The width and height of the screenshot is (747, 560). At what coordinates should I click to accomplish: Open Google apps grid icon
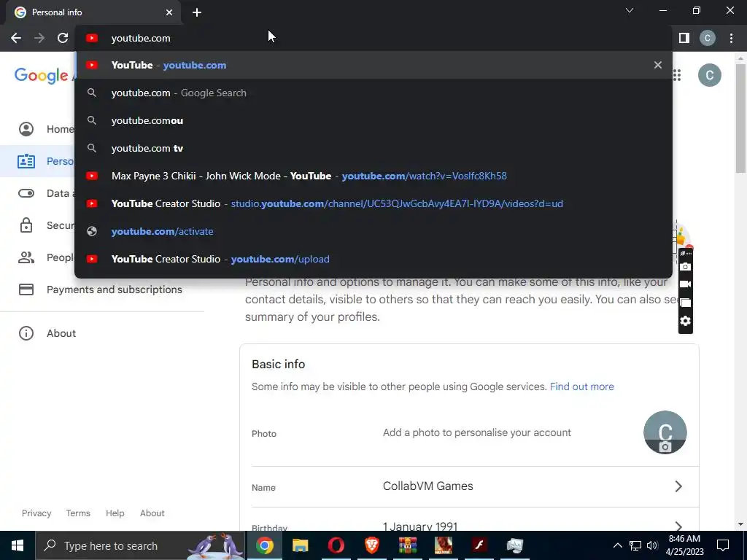[677, 75]
